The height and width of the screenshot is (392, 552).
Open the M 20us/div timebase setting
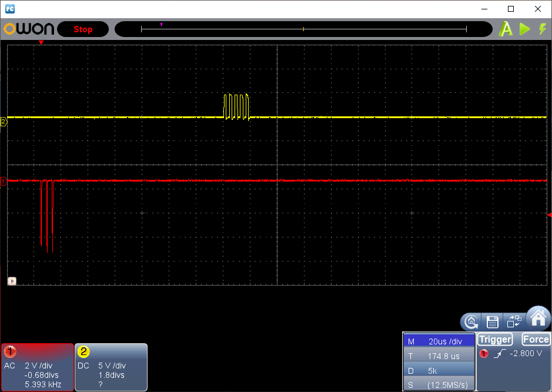tap(439, 341)
